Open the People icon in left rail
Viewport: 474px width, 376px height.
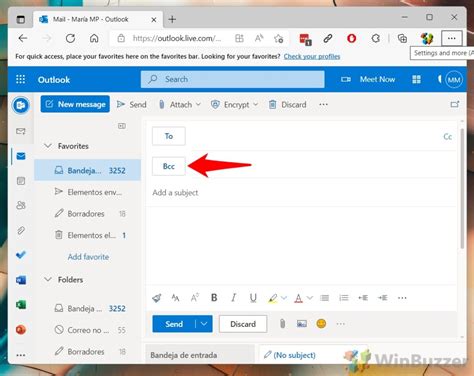click(21, 205)
